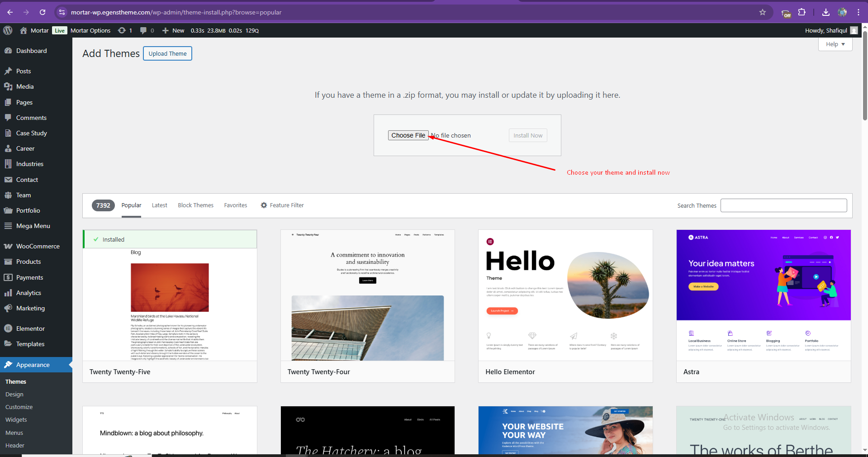Screen dimensions: 868x457
Task: Open Team menu item
Action: pyautogui.click(x=36, y=195)
